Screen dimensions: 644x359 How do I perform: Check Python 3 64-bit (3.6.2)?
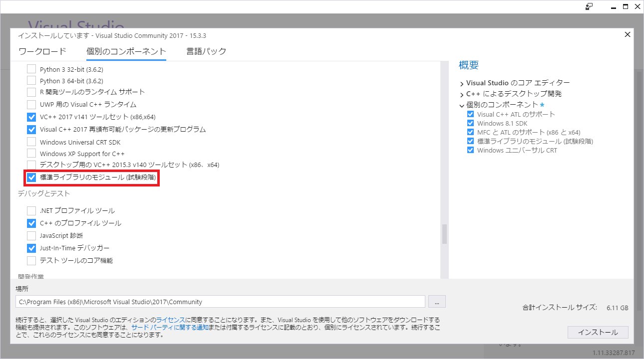coord(31,81)
